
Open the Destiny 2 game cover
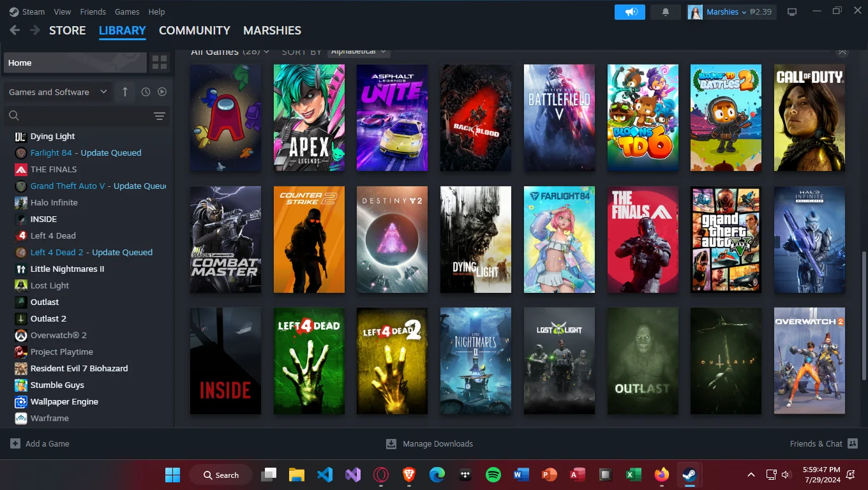pyautogui.click(x=392, y=239)
